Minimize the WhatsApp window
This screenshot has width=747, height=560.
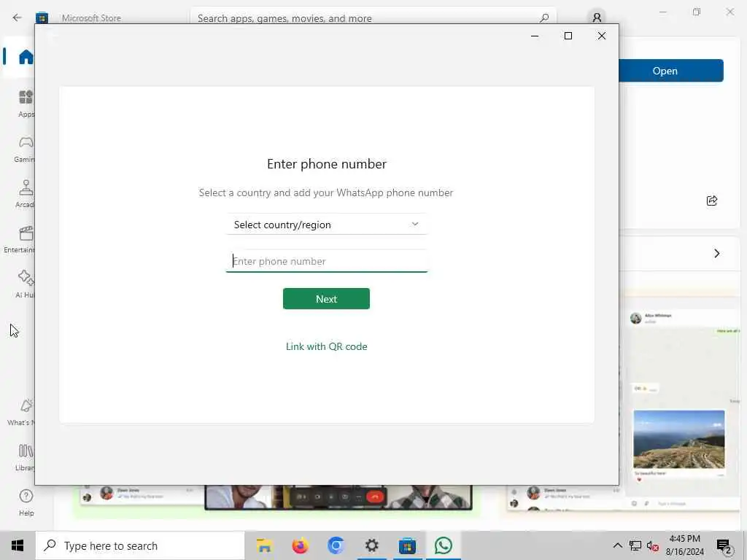535,36
